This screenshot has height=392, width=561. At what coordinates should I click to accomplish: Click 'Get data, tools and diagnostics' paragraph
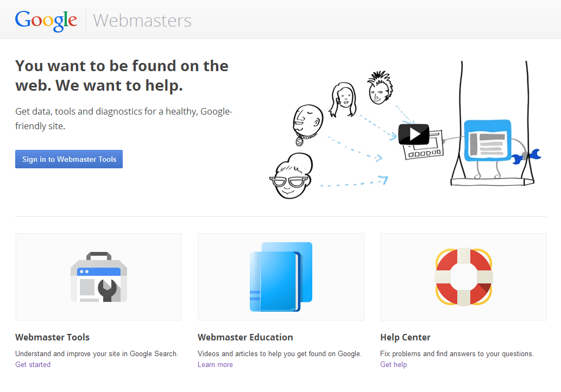click(x=124, y=119)
